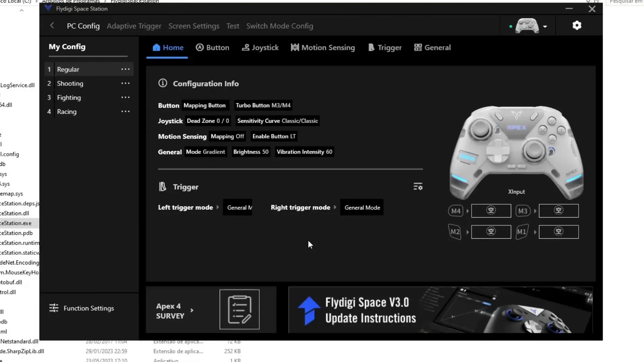Viewport: 644px width, 362px height.
Task: Click the M2 back paddle icon
Action: 455,232
